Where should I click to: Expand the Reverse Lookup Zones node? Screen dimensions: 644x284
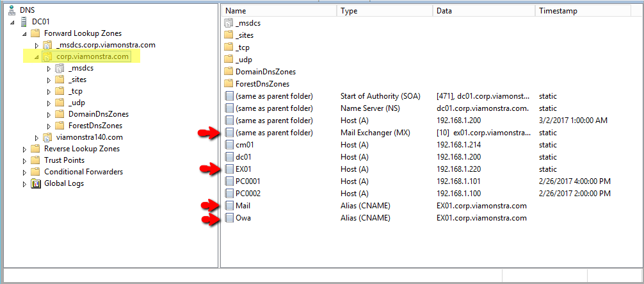click(x=25, y=149)
